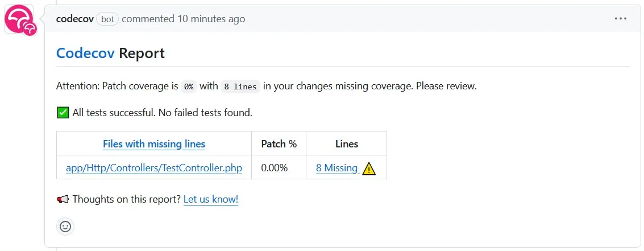Click the 'Lines' column header
This screenshot has height=251, width=644.
(x=346, y=144)
